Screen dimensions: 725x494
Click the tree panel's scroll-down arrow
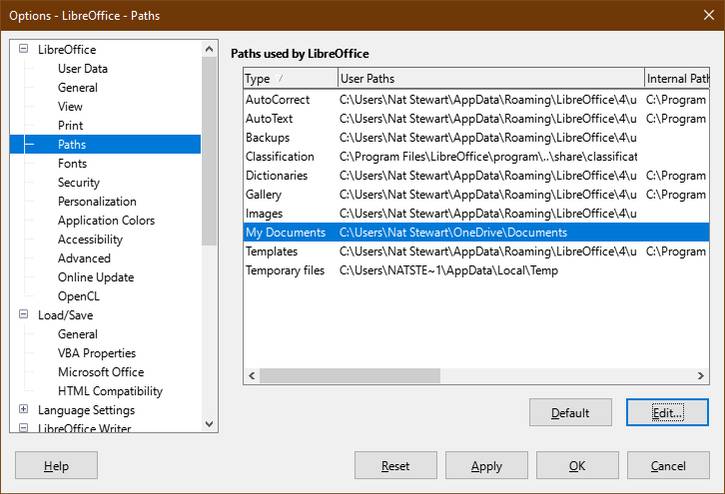click(209, 423)
